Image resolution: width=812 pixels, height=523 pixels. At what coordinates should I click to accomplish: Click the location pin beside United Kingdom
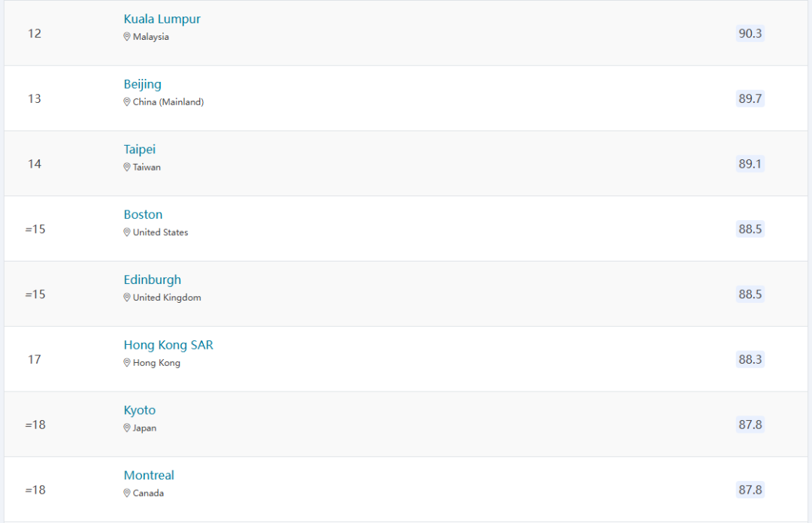click(x=127, y=298)
